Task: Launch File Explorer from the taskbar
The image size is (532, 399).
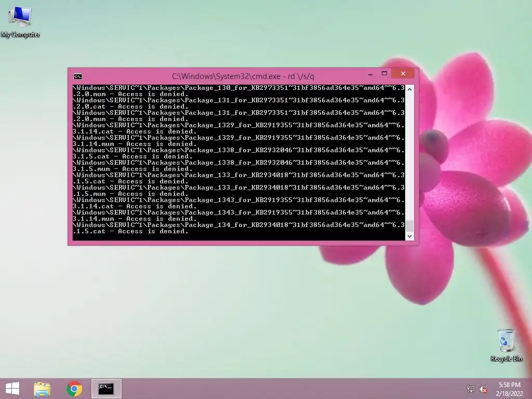Action: click(x=42, y=389)
